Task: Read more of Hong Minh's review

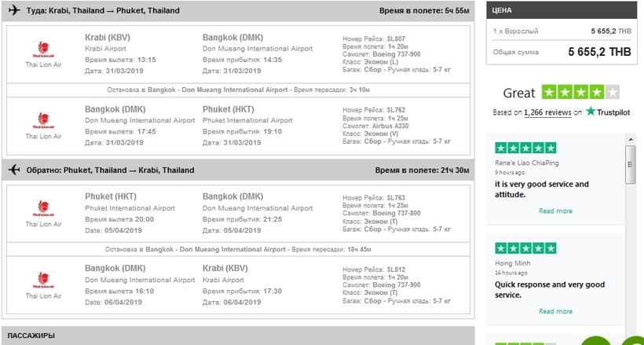Action: tap(555, 311)
